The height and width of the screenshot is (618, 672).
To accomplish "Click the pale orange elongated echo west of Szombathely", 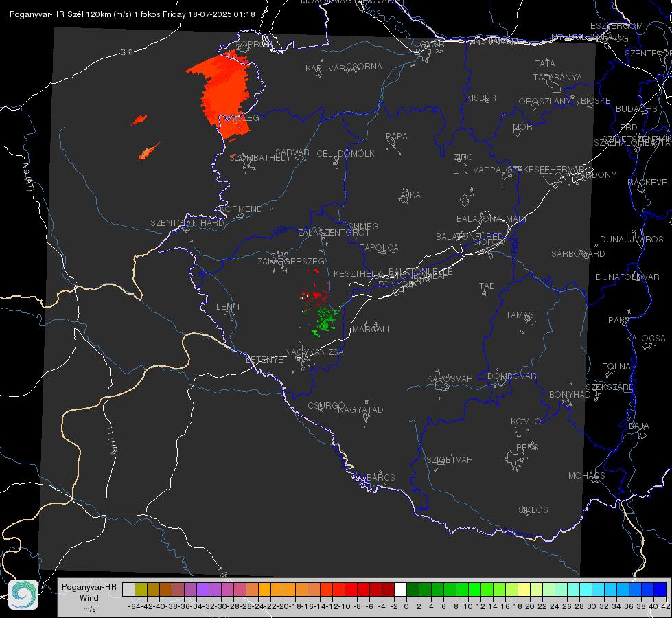I will [148, 151].
